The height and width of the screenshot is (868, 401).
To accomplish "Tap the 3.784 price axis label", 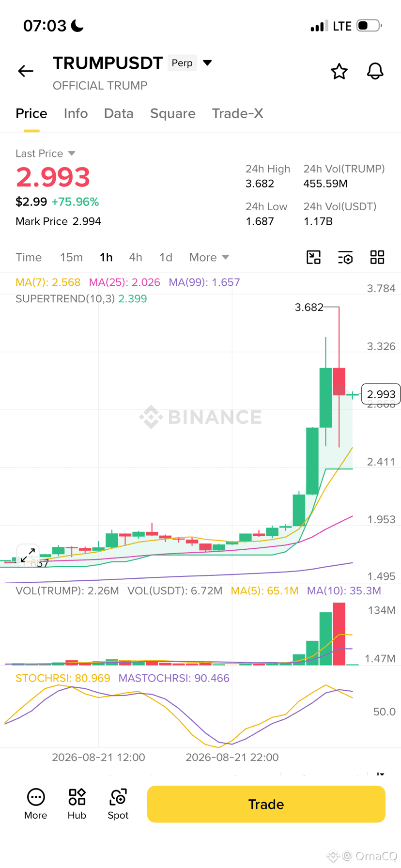I will (381, 289).
